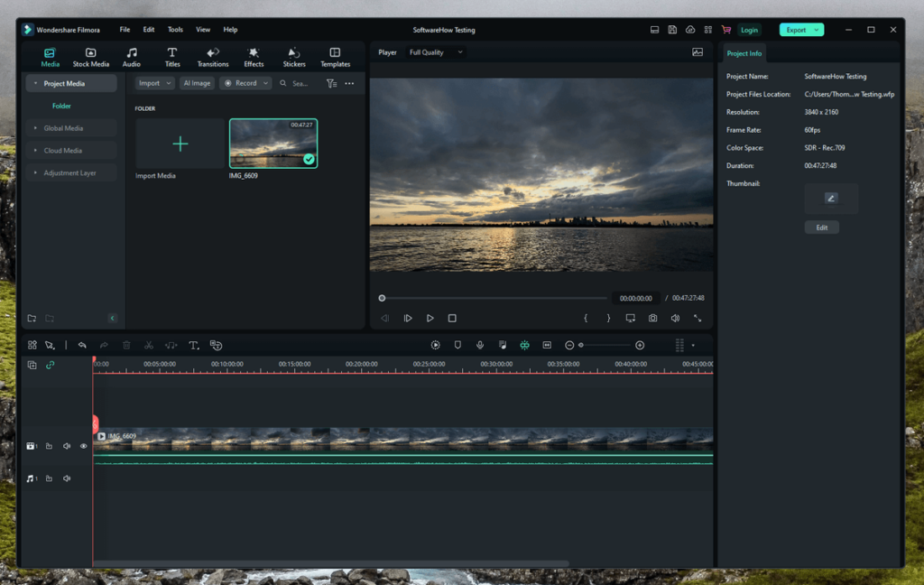Click the timeline marker shield icon

pyautogui.click(x=457, y=346)
